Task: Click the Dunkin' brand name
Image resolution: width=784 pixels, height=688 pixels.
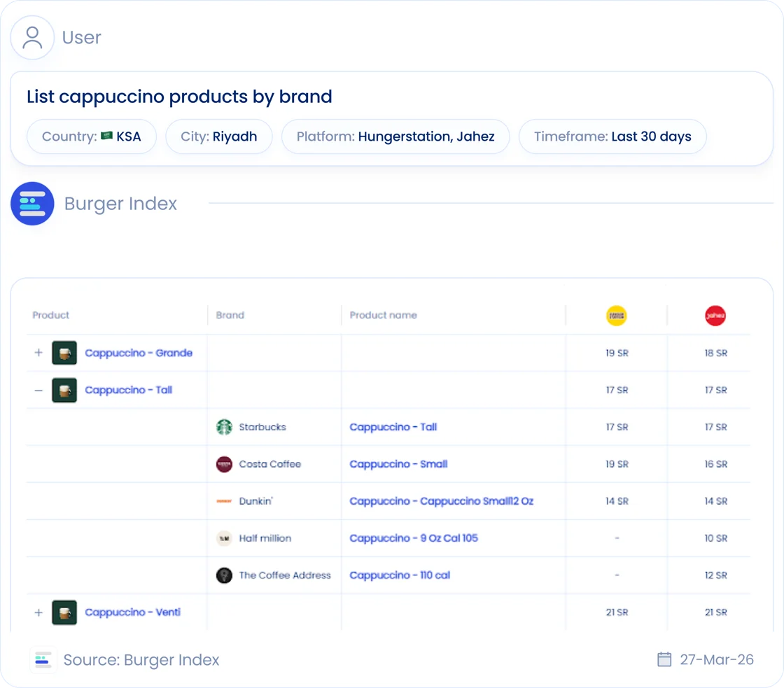Action: point(256,501)
